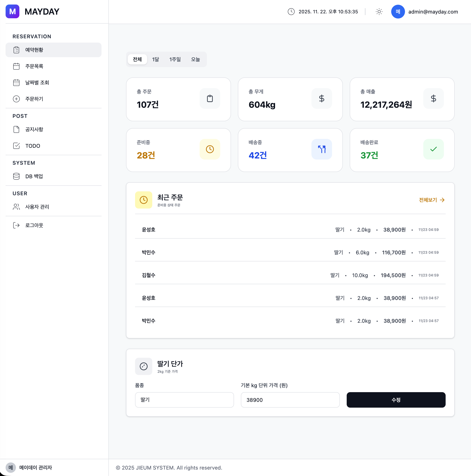Click the 품종 딸기 input field

coord(184,400)
